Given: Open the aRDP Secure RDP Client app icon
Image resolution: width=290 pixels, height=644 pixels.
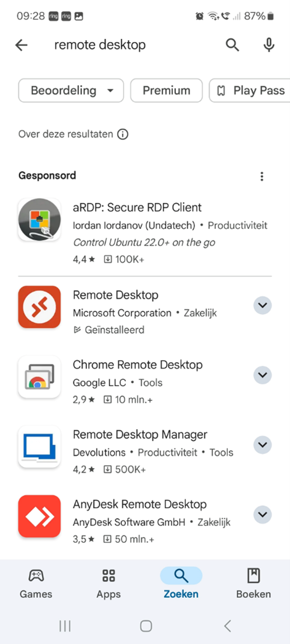Looking at the screenshot, I should point(39,220).
